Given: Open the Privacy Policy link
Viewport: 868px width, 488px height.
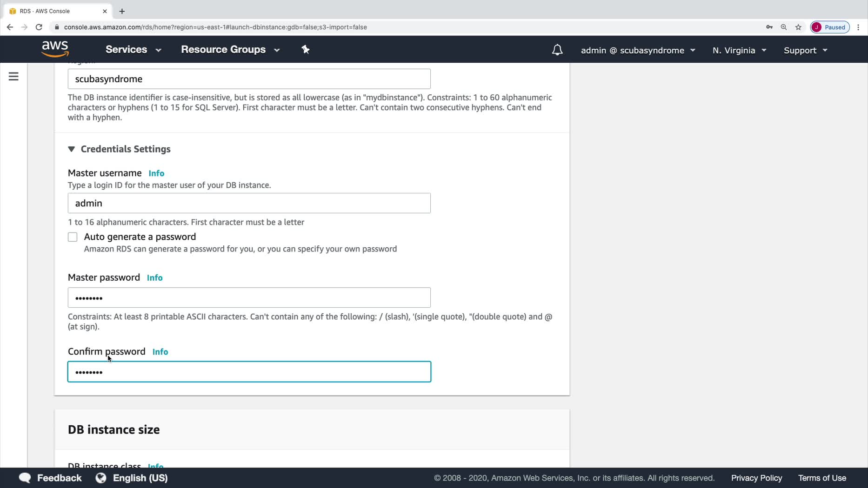Looking at the screenshot, I should pyautogui.click(x=756, y=478).
